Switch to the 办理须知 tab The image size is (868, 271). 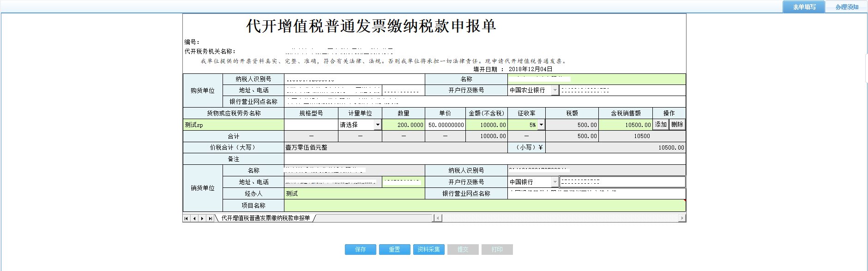(x=847, y=7)
